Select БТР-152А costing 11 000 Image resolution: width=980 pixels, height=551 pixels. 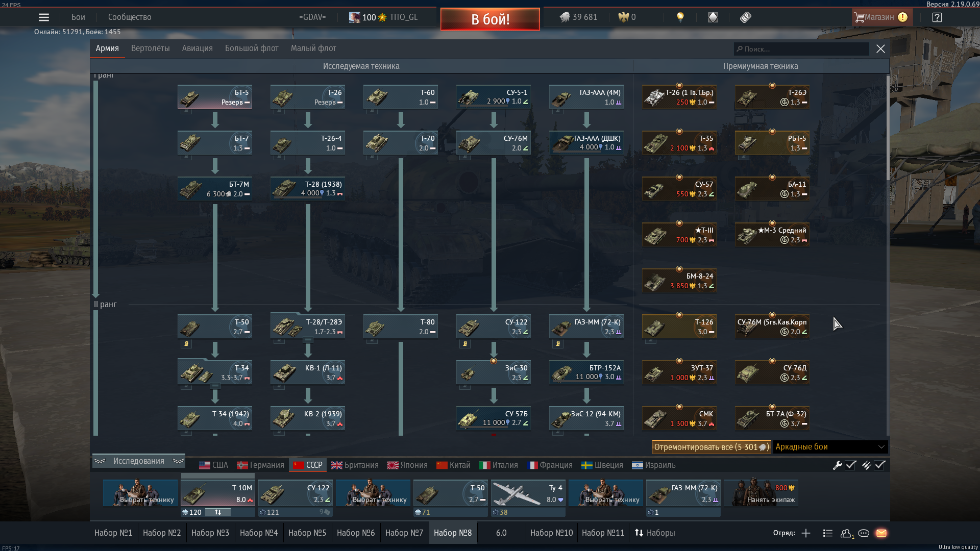point(586,372)
